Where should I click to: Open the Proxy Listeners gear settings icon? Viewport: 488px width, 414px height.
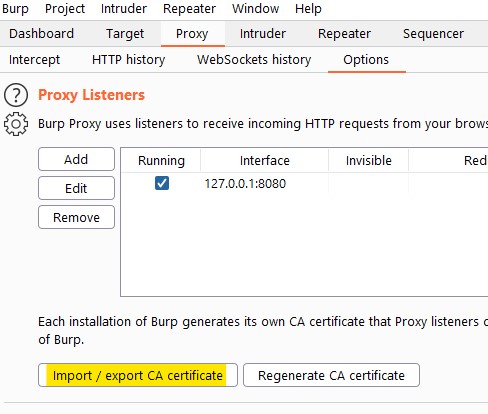[16, 124]
